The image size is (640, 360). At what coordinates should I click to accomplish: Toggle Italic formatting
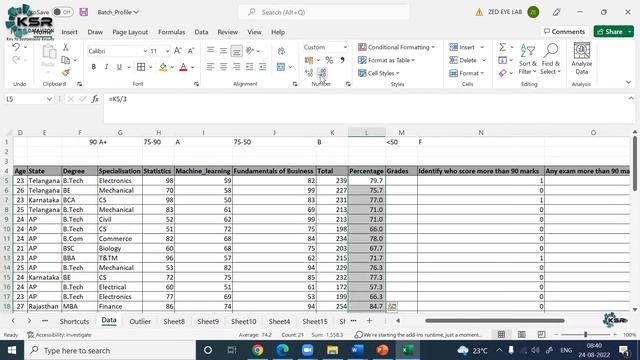pyautogui.click(x=106, y=67)
